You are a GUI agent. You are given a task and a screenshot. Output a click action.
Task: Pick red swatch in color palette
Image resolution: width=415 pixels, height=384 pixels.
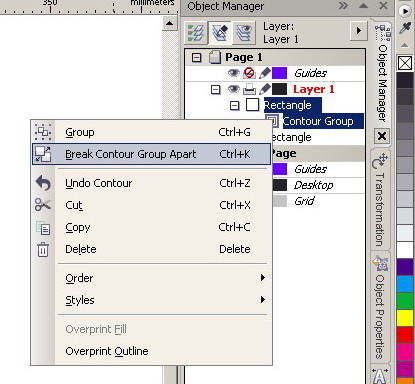[405, 335]
